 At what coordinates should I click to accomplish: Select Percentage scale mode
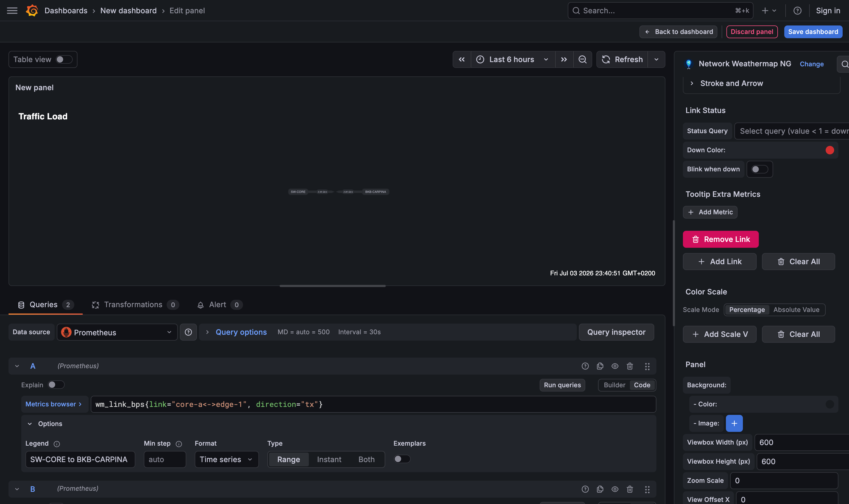[x=747, y=309]
